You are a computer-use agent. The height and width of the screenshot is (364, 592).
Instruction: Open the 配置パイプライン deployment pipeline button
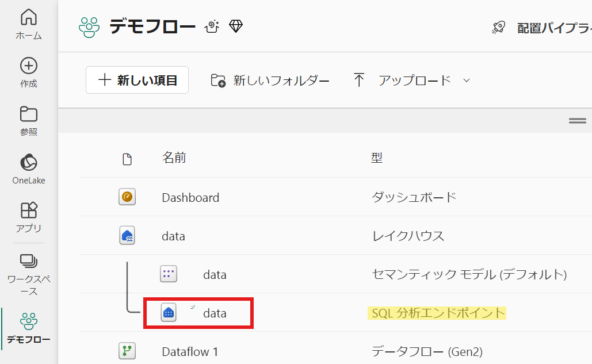click(x=542, y=28)
